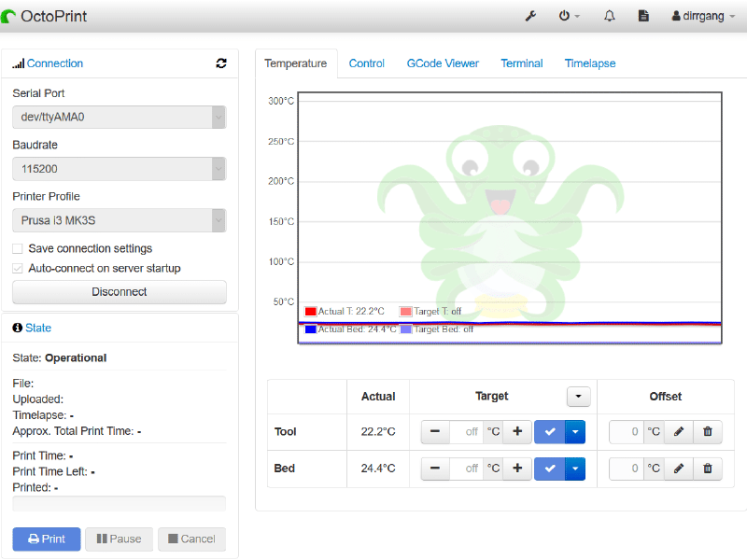
Task: Click the Tool target temperature input field
Action: pyautogui.click(x=466, y=432)
